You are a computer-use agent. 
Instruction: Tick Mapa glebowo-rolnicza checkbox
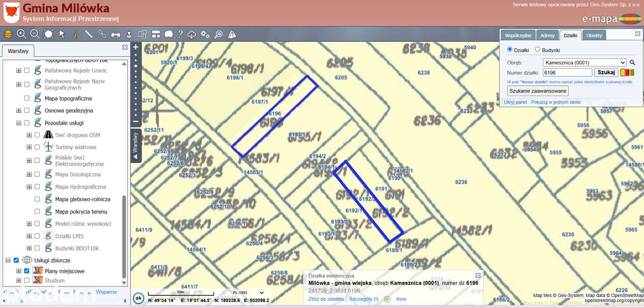(37, 199)
